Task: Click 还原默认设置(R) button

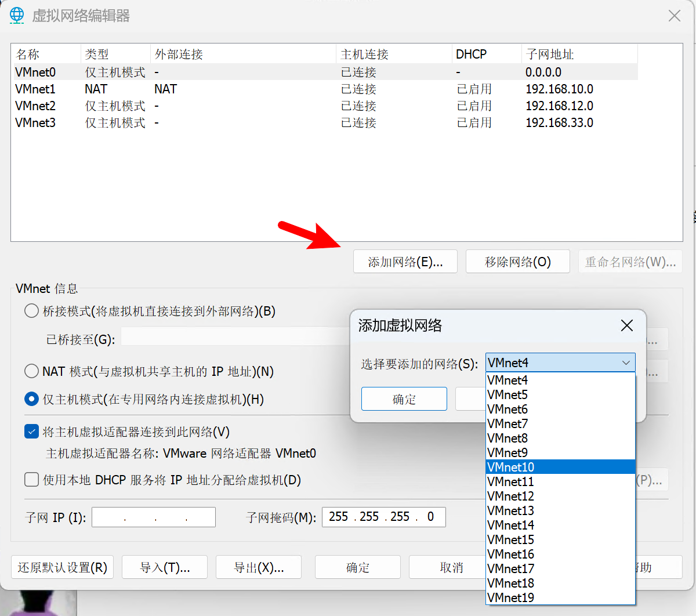Action: click(x=63, y=567)
